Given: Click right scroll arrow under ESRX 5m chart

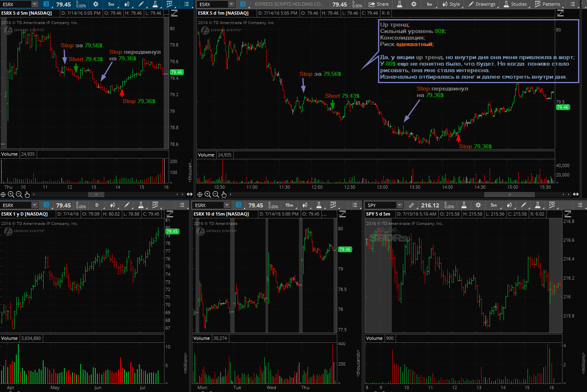Looking at the screenshot, I should (x=183, y=194).
